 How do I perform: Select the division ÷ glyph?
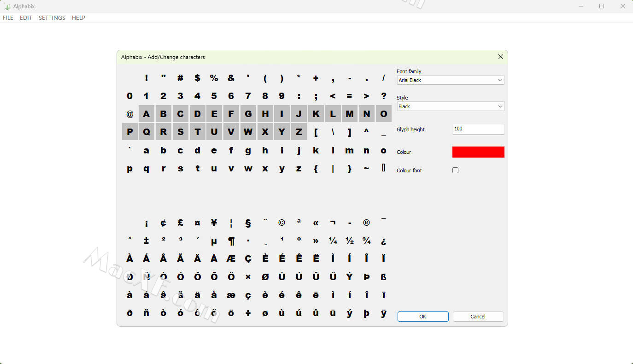tap(248, 313)
